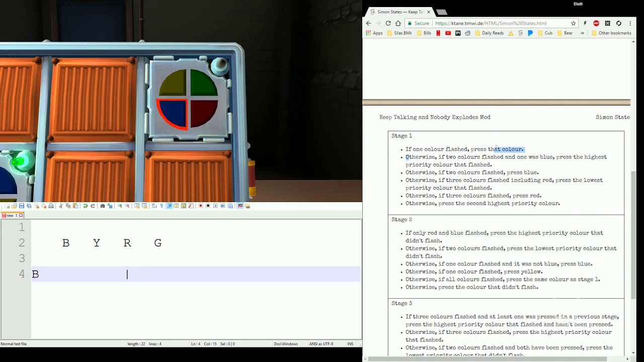Click the Stage 2 heading in manual
Image resolution: width=644 pixels, height=362 pixels.
[402, 220]
